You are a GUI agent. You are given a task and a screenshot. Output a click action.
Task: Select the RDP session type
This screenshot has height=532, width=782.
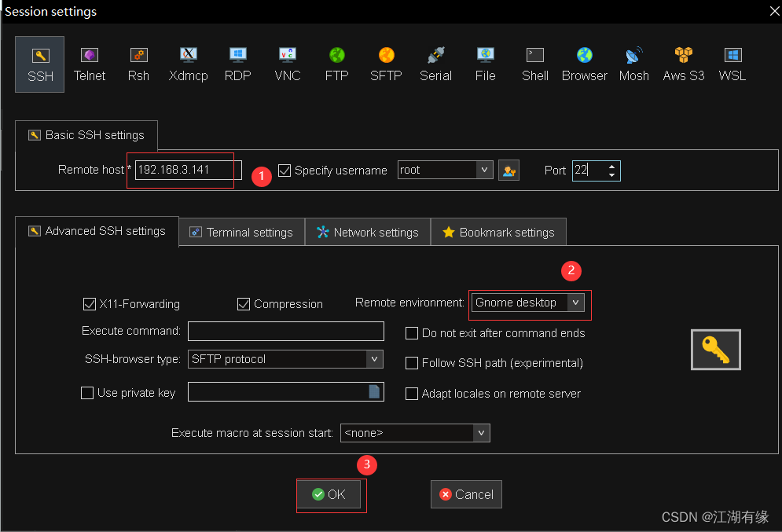[238, 64]
